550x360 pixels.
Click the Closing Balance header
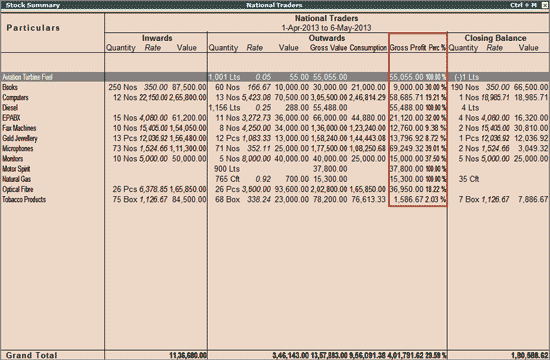[495, 38]
